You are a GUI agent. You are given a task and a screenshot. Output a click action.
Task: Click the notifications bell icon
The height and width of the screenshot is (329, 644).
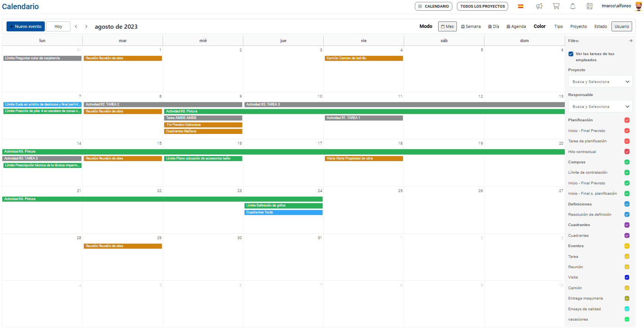point(573,6)
